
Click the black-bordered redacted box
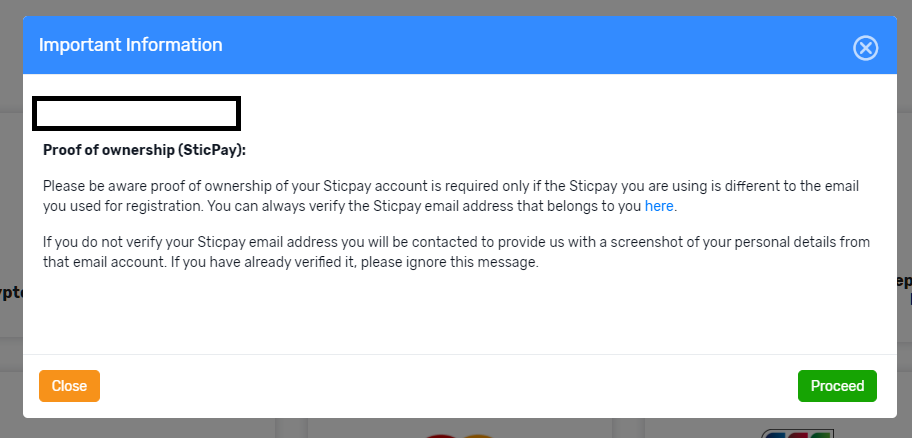[137, 113]
